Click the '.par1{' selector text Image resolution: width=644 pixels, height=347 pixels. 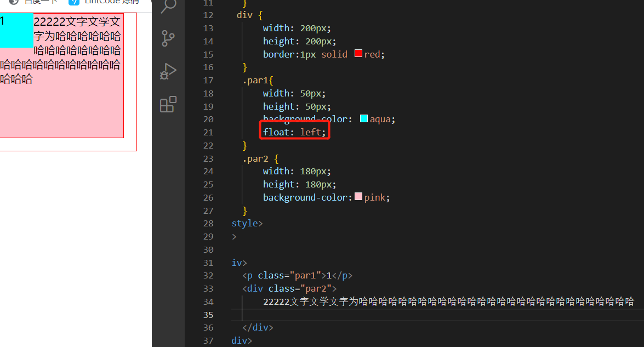tap(258, 81)
